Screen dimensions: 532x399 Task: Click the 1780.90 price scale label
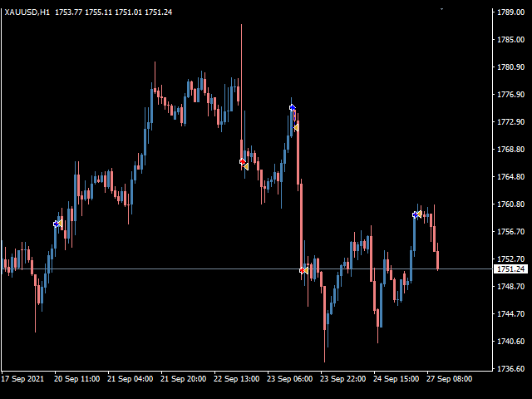(x=510, y=67)
